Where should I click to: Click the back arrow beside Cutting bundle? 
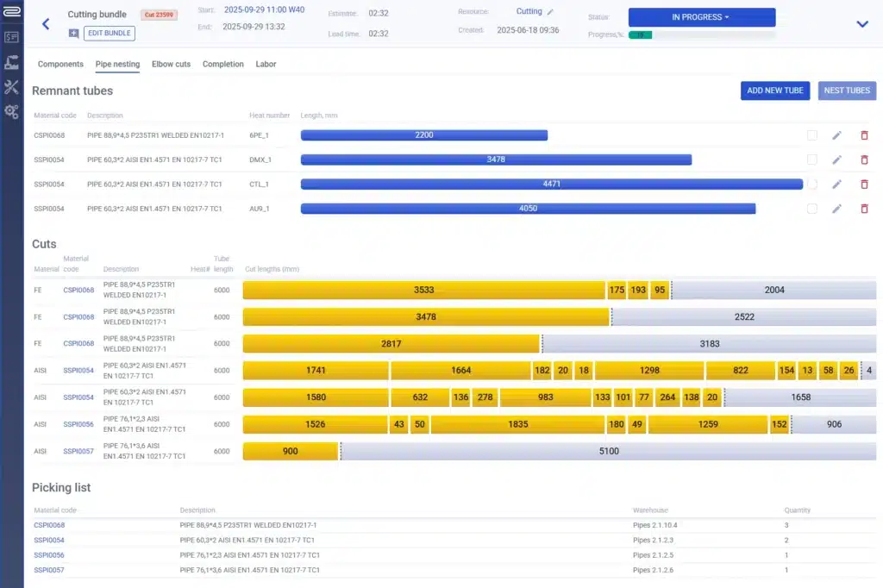(x=46, y=24)
